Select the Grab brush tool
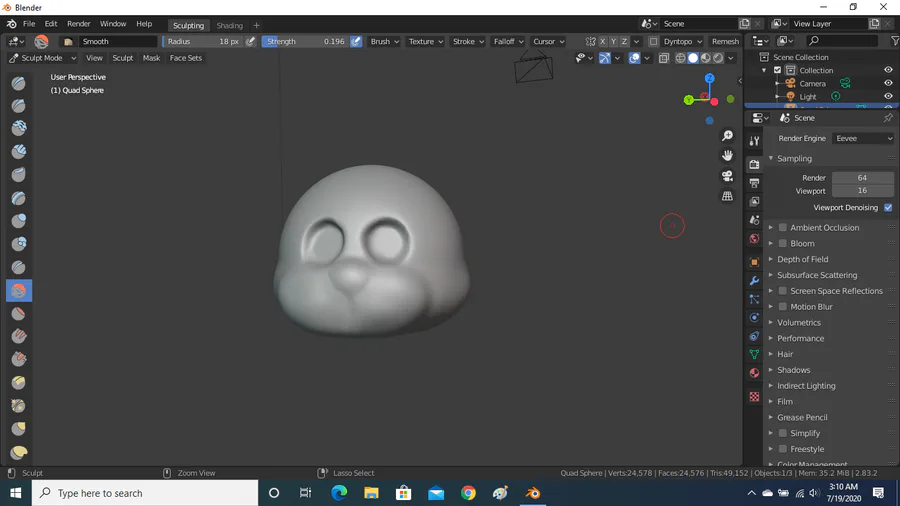The image size is (900, 506). coord(18,429)
